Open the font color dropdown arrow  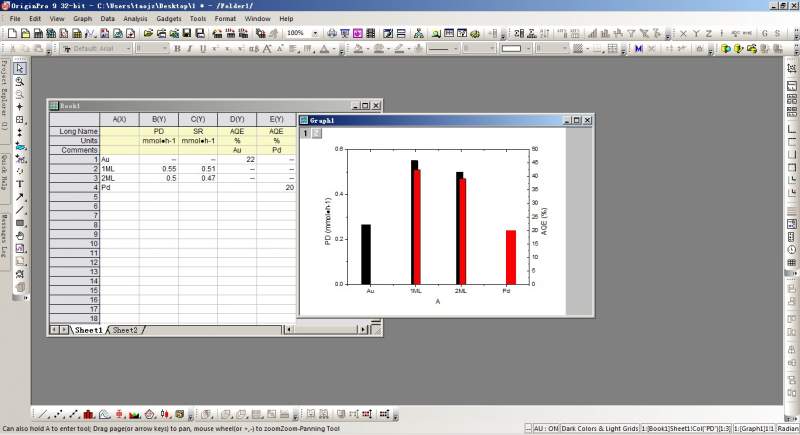[x=334, y=49]
